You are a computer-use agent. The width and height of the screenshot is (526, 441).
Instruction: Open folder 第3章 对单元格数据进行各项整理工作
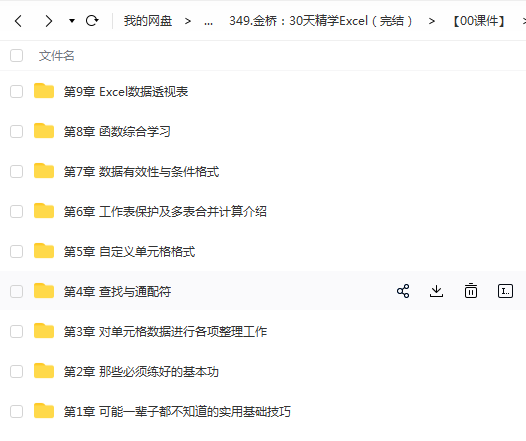(165, 332)
